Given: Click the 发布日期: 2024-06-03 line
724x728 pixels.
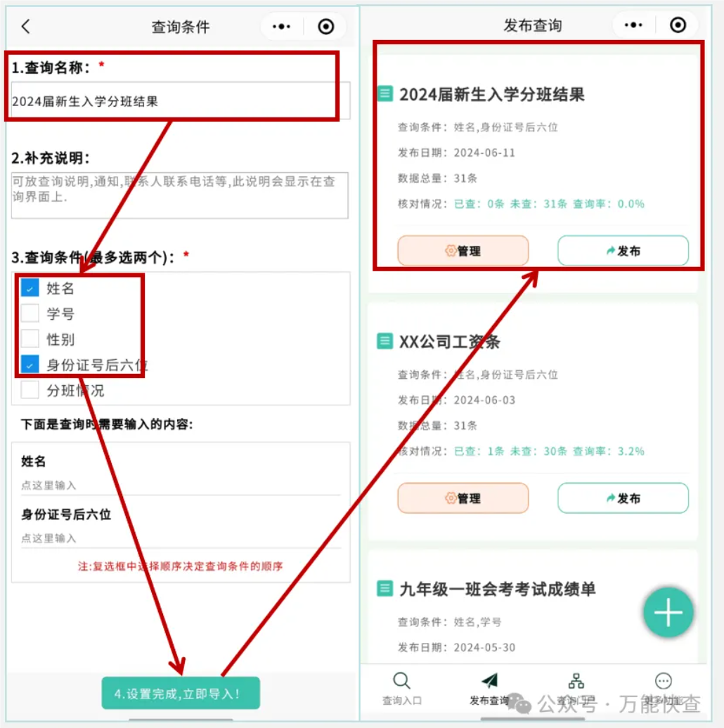Looking at the screenshot, I should click(x=456, y=401).
